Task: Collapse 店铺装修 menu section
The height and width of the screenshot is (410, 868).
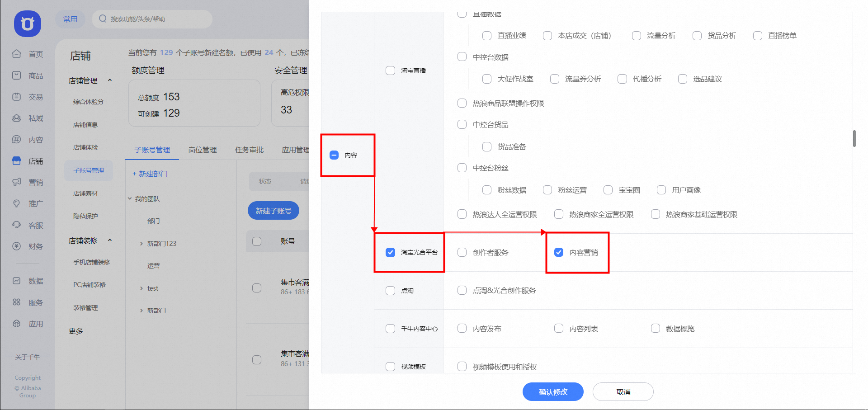Action: [110, 240]
